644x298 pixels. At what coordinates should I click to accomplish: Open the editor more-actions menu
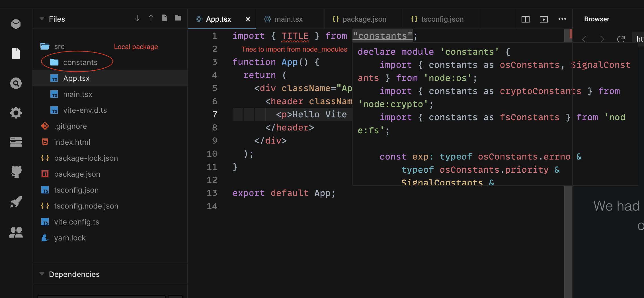(x=562, y=19)
